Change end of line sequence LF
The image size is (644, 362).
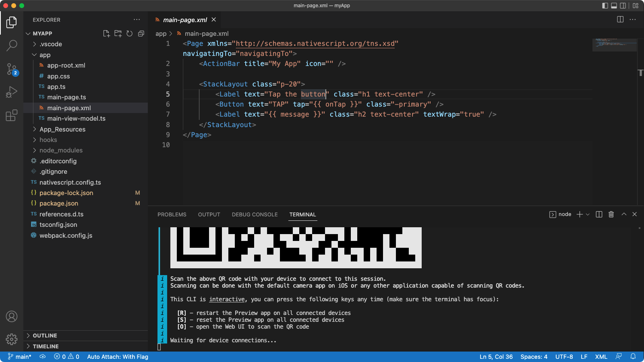(x=584, y=357)
